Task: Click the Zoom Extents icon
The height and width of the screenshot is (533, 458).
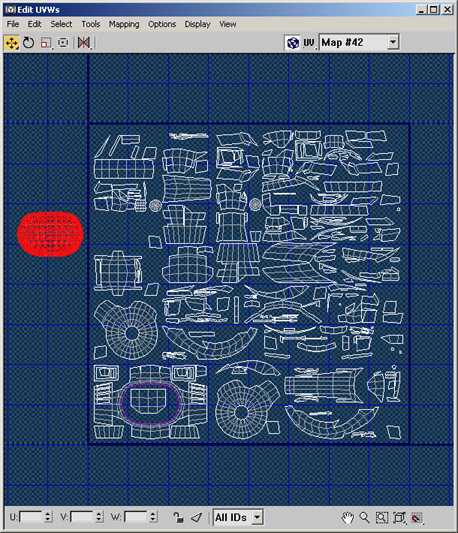Action: (x=400, y=517)
